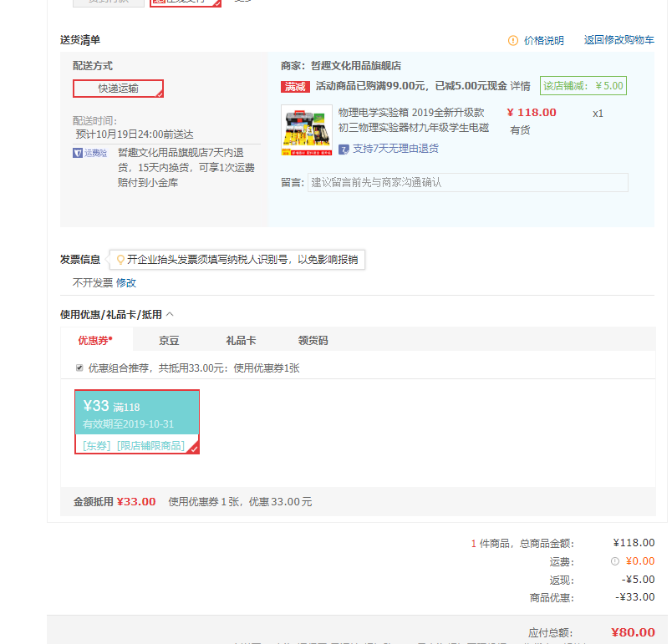Click the price explanation warning icon
The width and height of the screenshot is (672, 644).
(x=513, y=41)
